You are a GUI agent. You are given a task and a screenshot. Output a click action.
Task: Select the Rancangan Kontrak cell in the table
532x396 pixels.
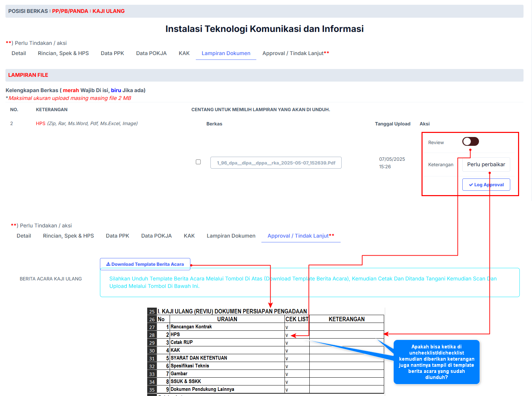(x=227, y=327)
